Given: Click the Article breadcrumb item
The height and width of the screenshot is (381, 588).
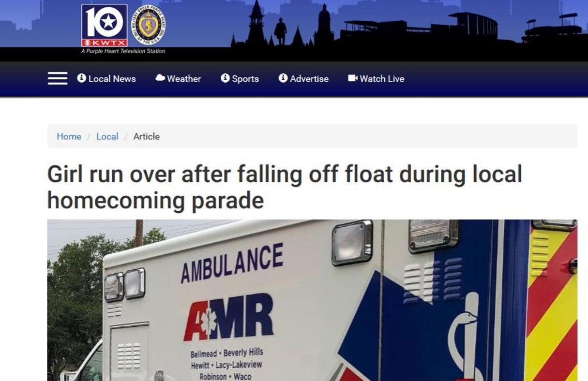Looking at the screenshot, I should (147, 136).
